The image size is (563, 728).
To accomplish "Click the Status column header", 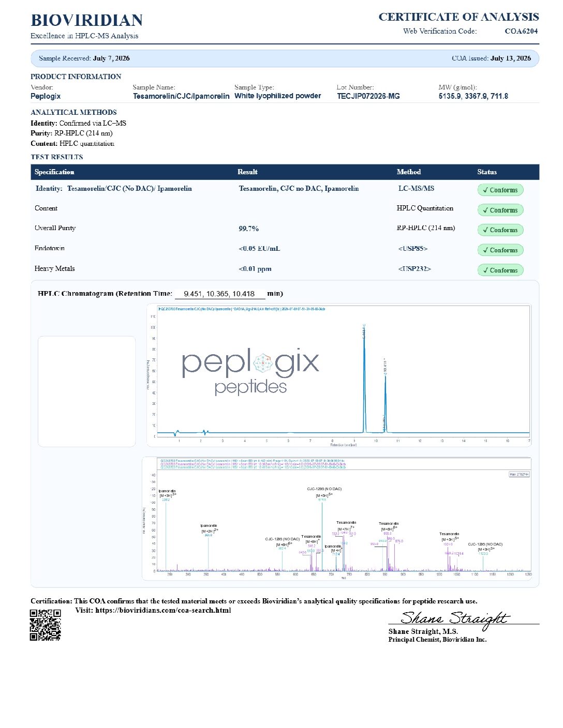I will click(x=487, y=172).
